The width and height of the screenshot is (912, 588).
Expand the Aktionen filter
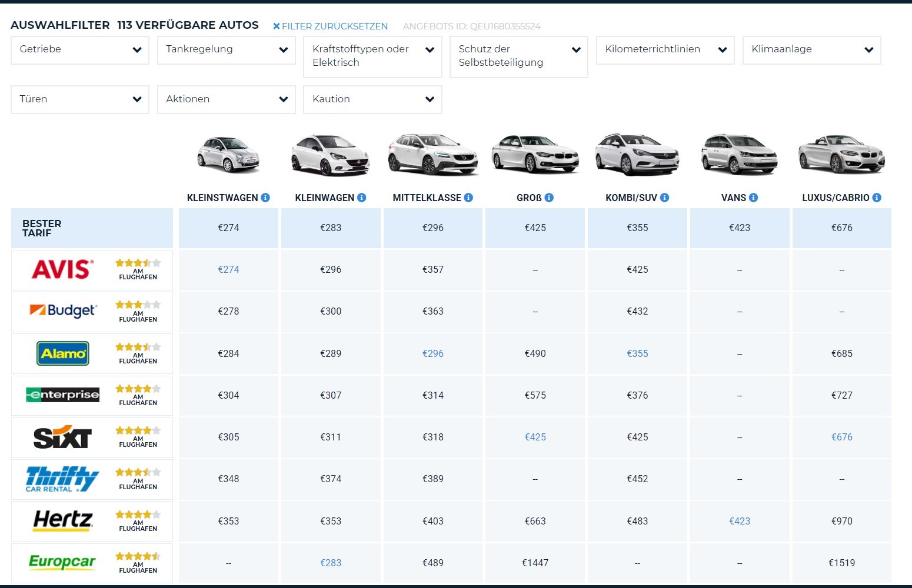pyautogui.click(x=227, y=99)
